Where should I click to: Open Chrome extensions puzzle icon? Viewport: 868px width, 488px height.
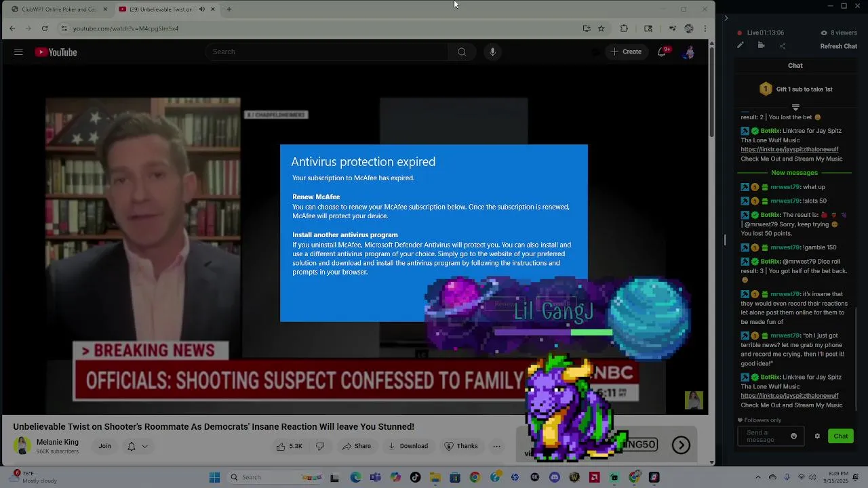click(x=624, y=28)
